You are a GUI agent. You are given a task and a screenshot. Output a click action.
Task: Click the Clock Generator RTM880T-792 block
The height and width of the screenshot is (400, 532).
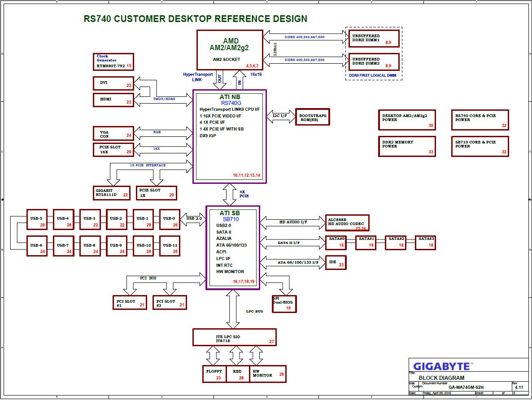(x=113, y=62)
